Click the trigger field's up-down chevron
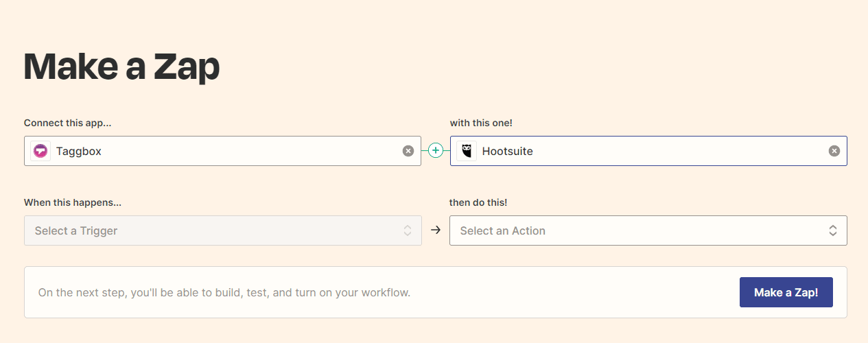The width and height of the screenshot is (868, 343). pos(408,230)
